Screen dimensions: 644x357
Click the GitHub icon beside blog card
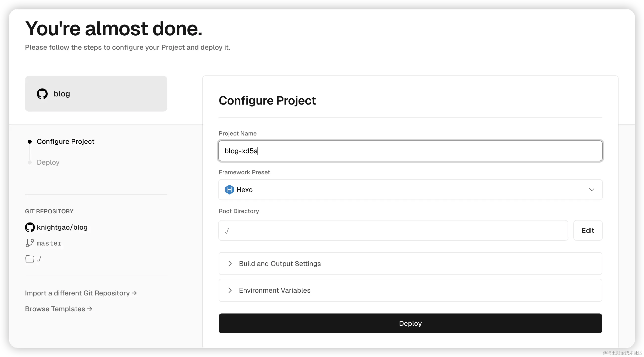(x=42, y=94)
